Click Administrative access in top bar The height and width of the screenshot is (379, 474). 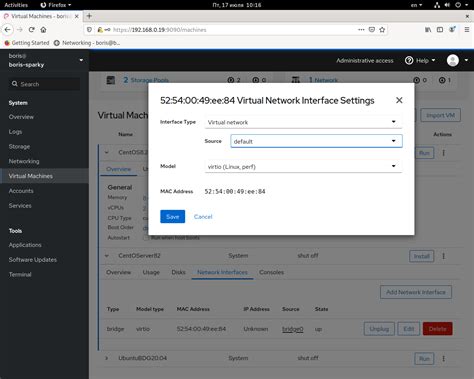tap(365, 60)
